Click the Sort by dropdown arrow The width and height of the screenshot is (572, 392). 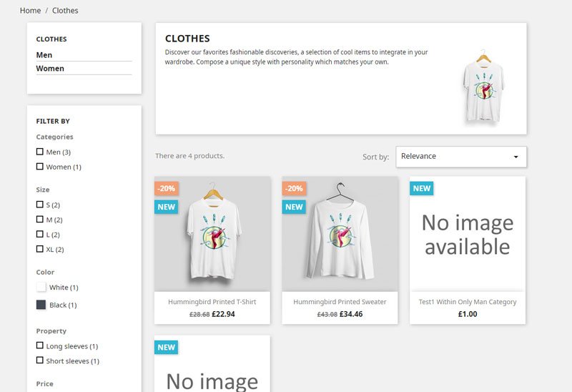pos(516,157)
